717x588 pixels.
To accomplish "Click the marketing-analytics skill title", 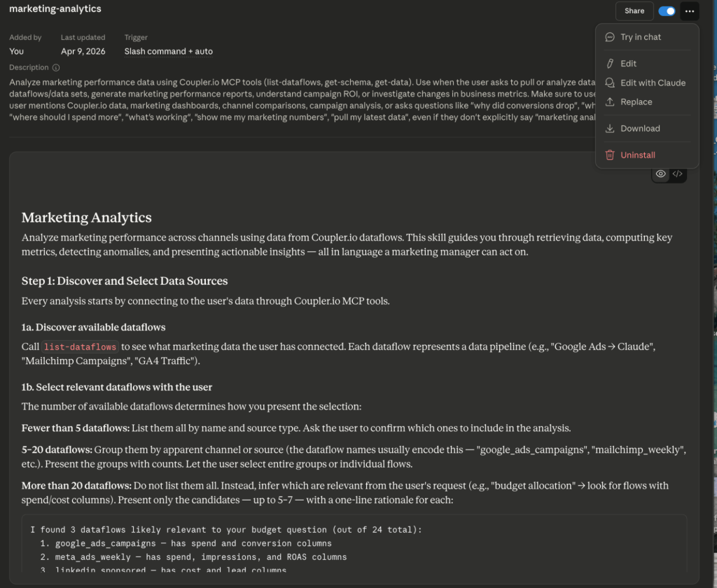I will 55,9.
